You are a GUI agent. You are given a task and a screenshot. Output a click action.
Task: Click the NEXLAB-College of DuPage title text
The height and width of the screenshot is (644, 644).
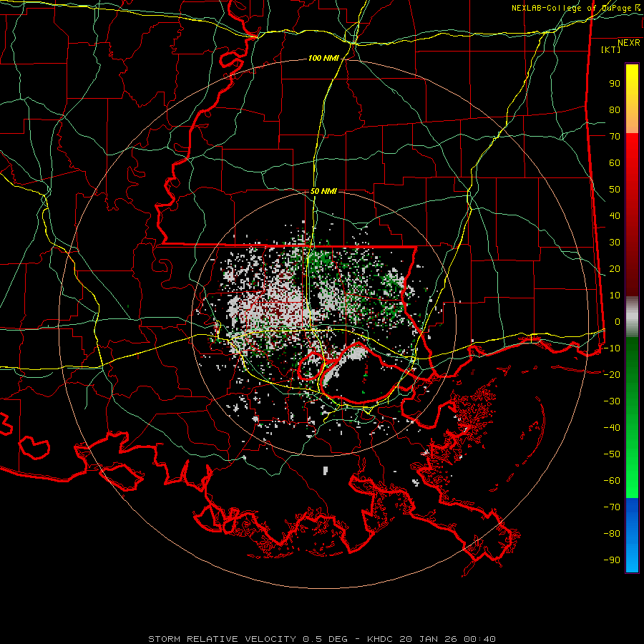click(572, 8)
